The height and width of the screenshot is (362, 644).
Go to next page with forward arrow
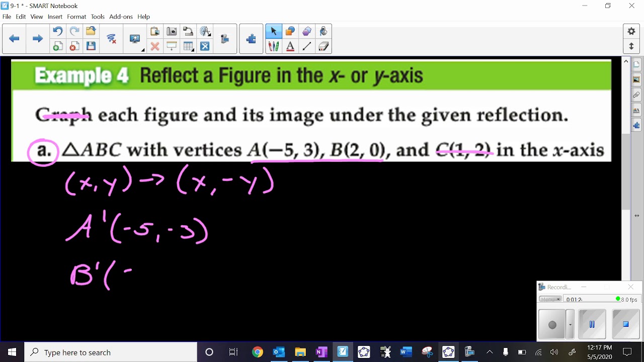pyautogui.click(x=37, y=39)
